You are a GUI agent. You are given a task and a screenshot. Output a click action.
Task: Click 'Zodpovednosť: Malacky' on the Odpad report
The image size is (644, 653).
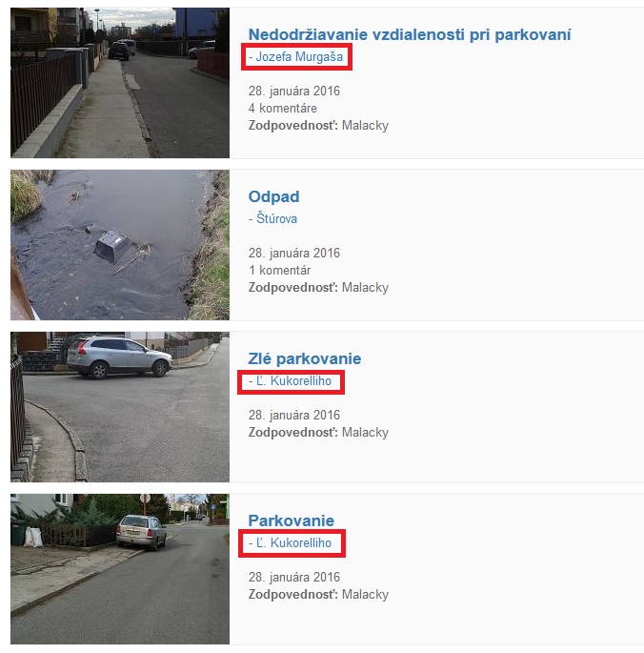318,288
